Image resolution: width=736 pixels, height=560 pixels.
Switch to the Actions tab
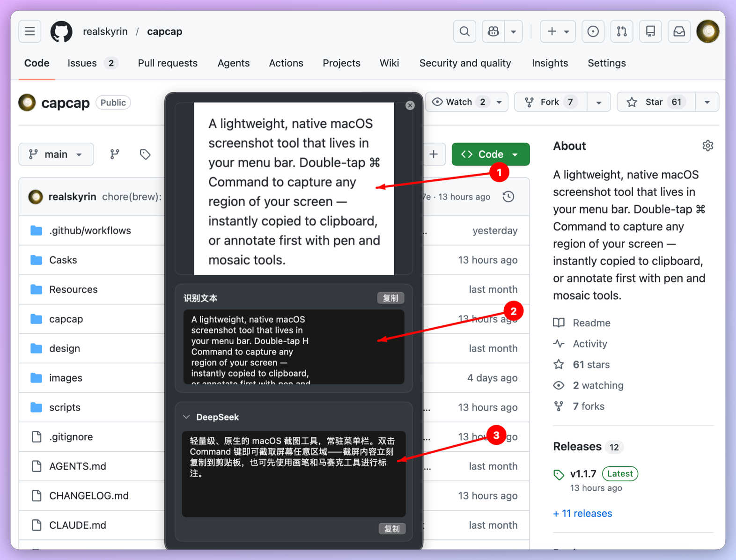coord(286,63)
